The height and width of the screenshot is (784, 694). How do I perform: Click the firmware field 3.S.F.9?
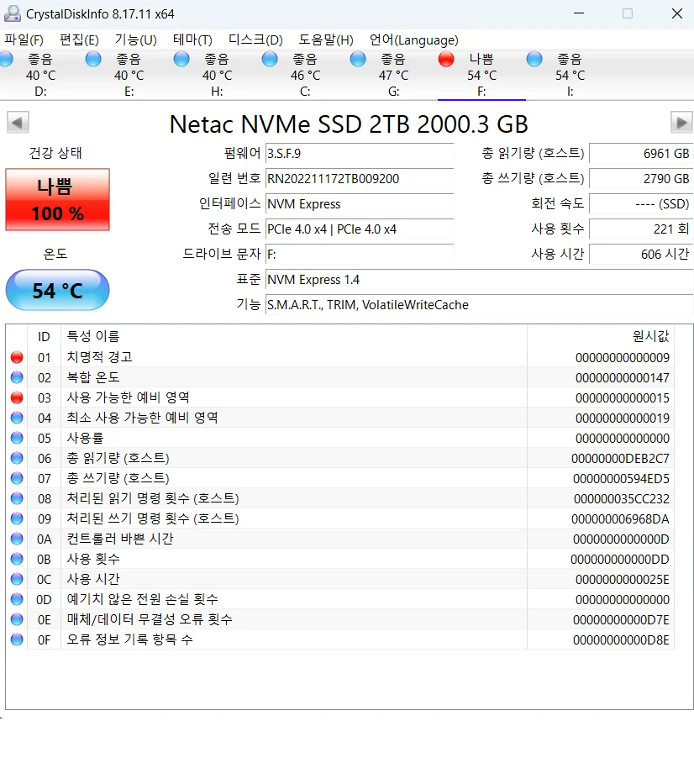pyautogui.click(x=360, y=154)
